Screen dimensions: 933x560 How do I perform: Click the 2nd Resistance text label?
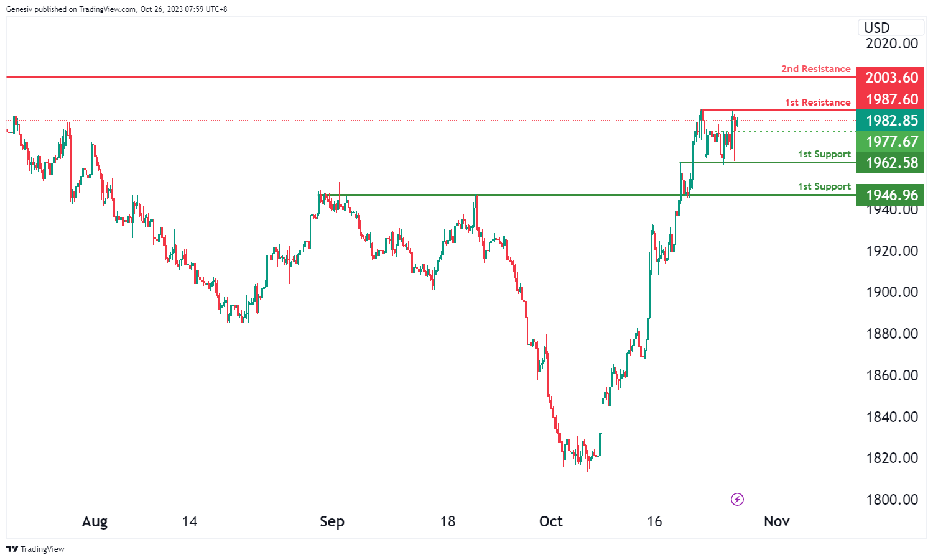(x=815, y=69)
